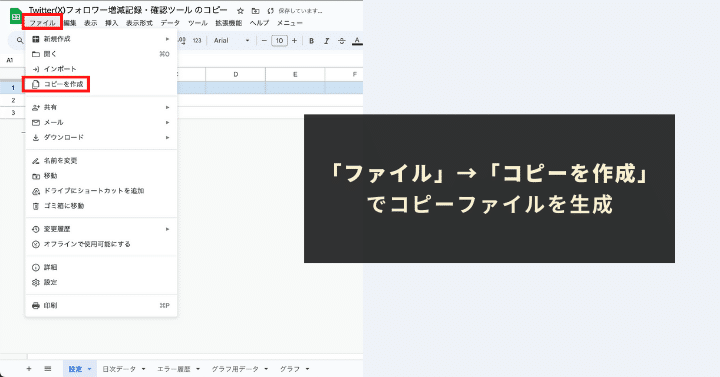
Task: Add a new sheet with plus button
Action: (x=29, y=369)
